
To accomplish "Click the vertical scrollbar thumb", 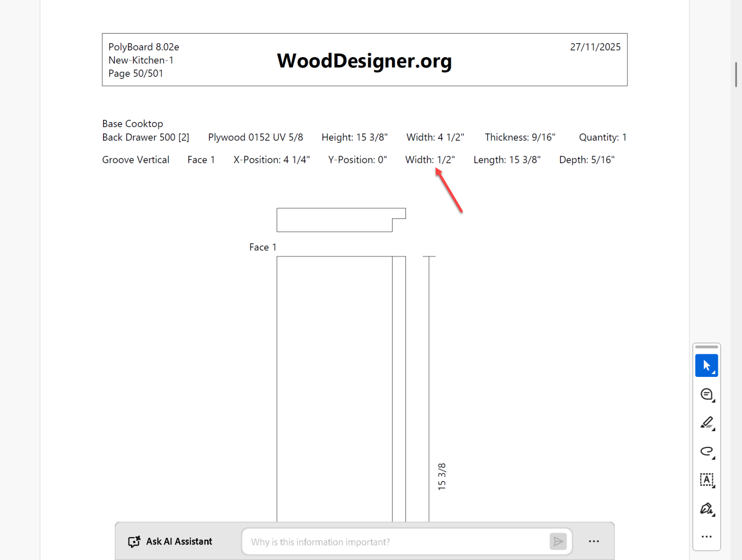I will coord(736,74).
